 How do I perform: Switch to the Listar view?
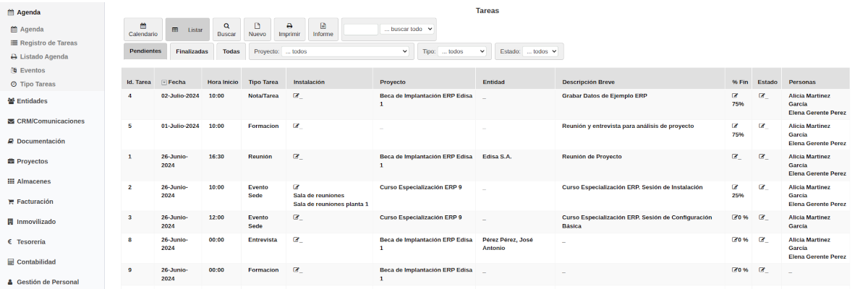click(187, 30)
